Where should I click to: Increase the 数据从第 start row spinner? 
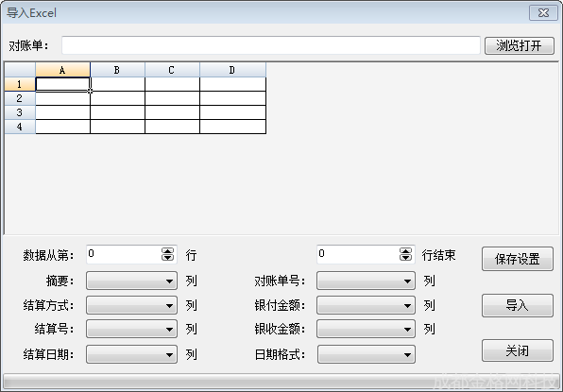(x=167, y=250)
